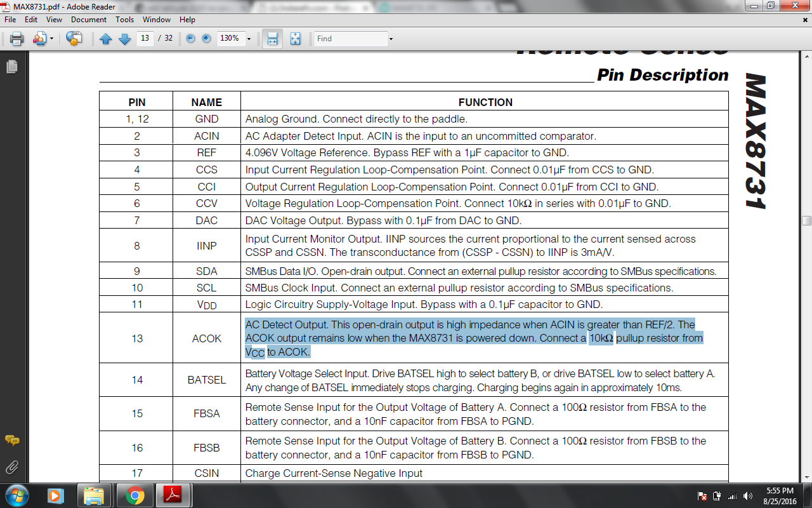Click the CCV pin name cell
The height and width of the screenshot is (508, 812).
coord(207,203)
